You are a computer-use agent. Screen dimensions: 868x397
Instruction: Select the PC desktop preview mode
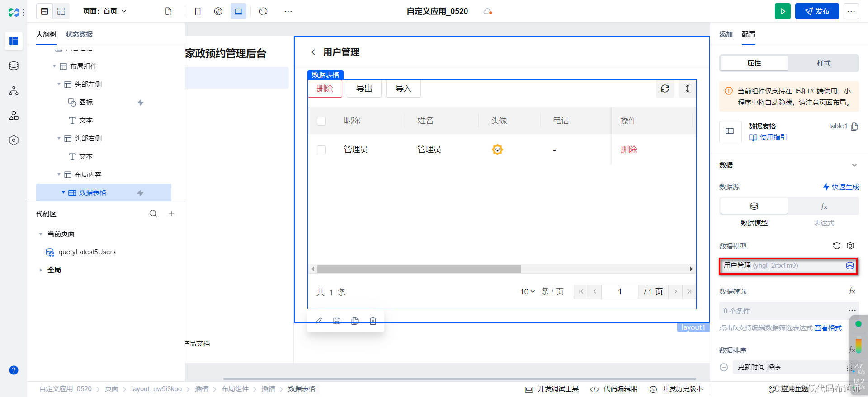(238, 11)
